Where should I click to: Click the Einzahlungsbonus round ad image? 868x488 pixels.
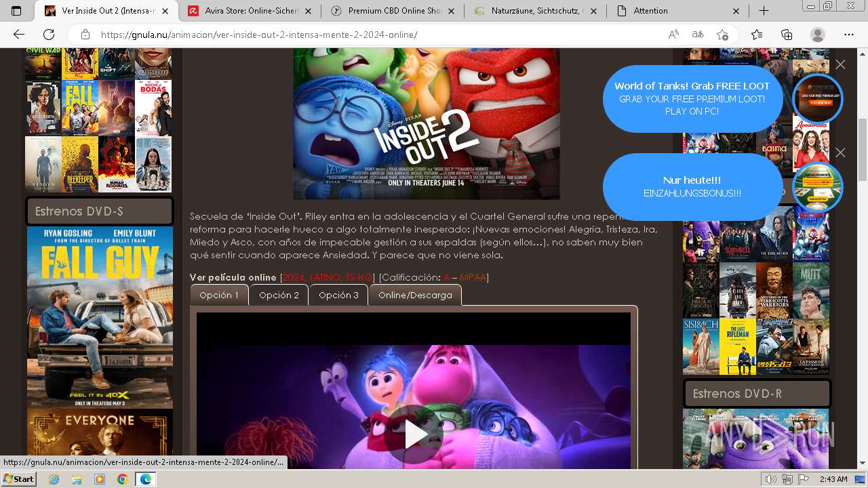818,187
